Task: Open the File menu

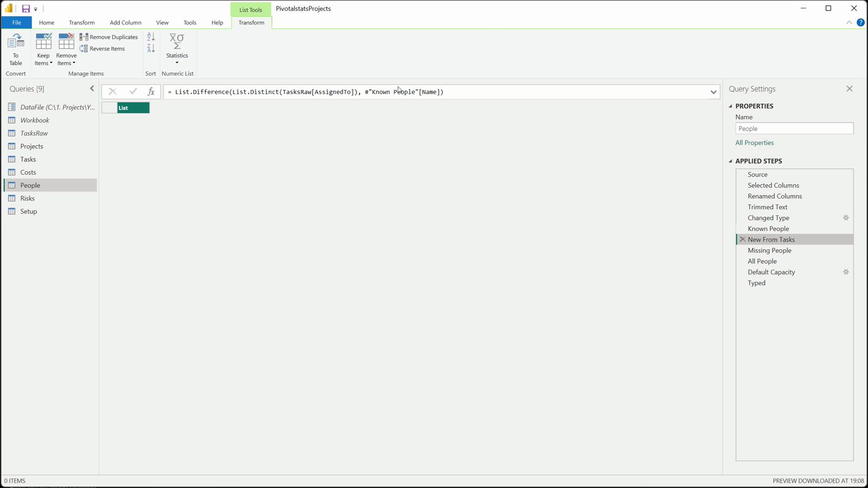Action: [x=16, y=22]
